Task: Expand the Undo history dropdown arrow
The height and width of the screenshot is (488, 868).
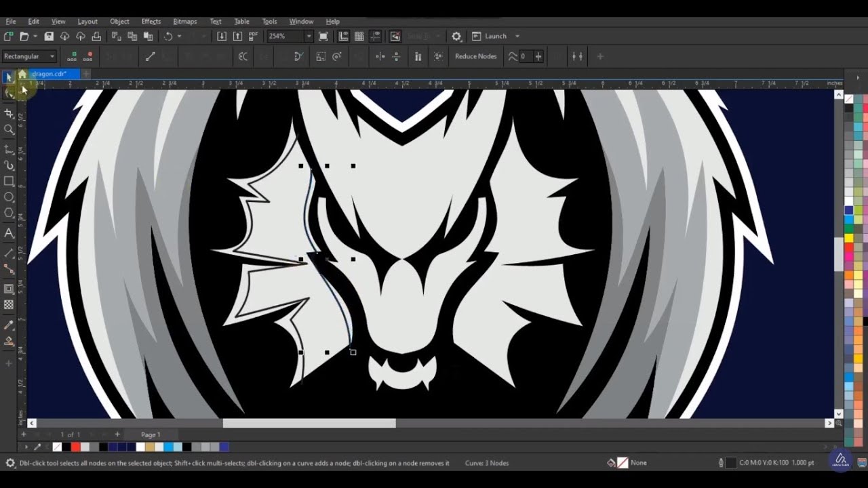Action: coord(180,36)
